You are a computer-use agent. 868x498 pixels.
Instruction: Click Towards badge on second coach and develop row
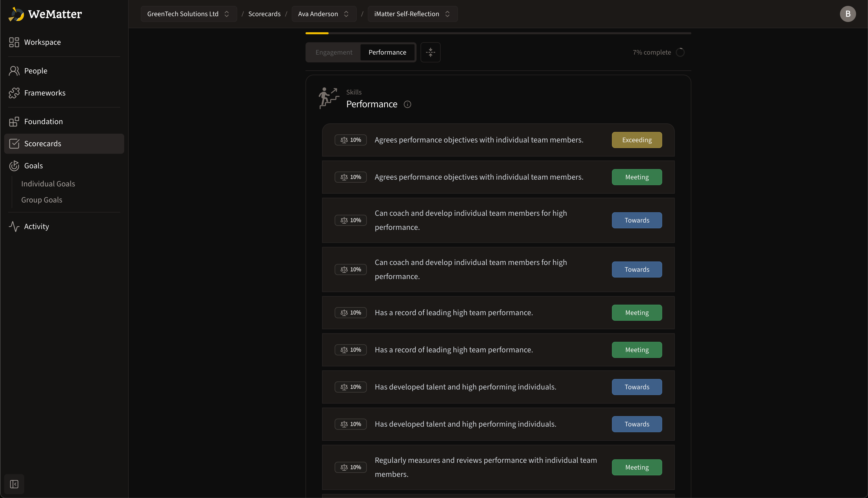(x=637, y=270)
